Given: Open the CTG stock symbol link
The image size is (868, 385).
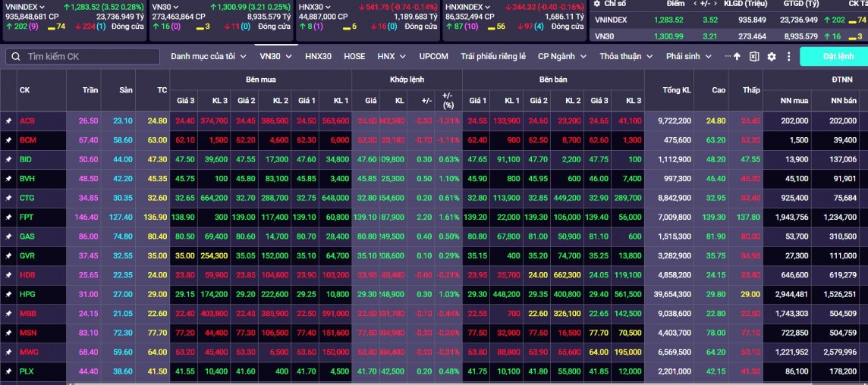Looking at the screenshot, I should pyautogui.click(x=27, y=198).
